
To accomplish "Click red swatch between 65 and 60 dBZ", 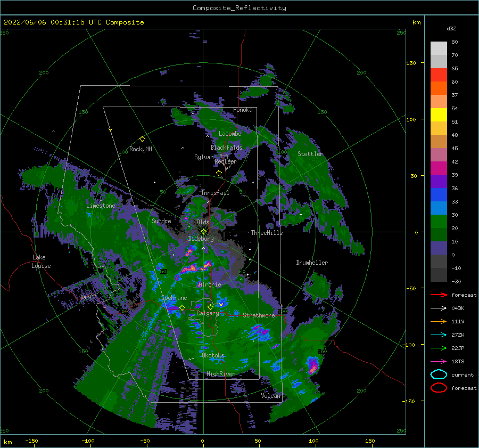I will 439,75.
